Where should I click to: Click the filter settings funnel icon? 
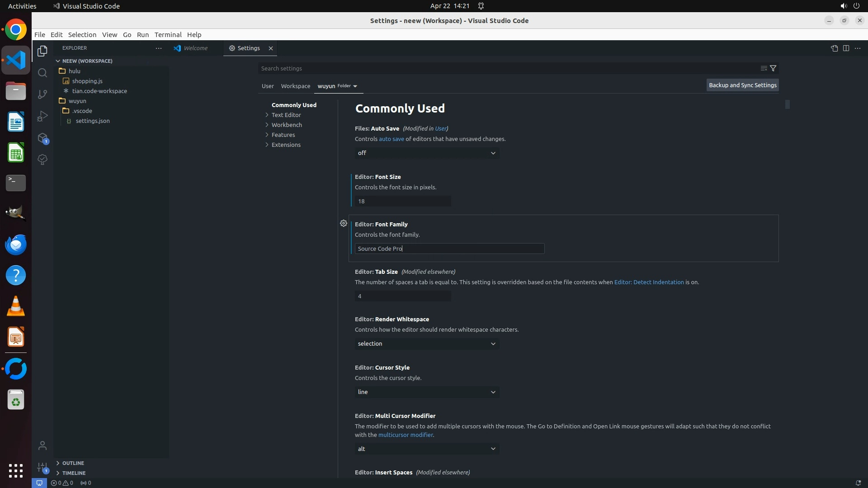[773, 68]
